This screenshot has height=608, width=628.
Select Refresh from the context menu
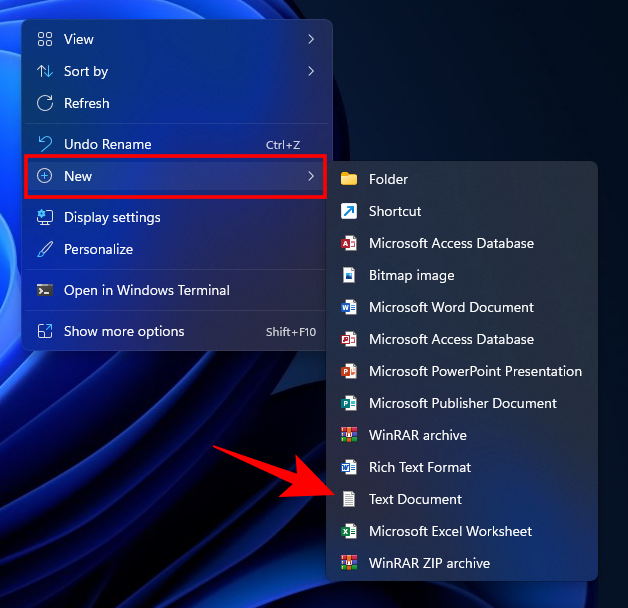[87, 103]
